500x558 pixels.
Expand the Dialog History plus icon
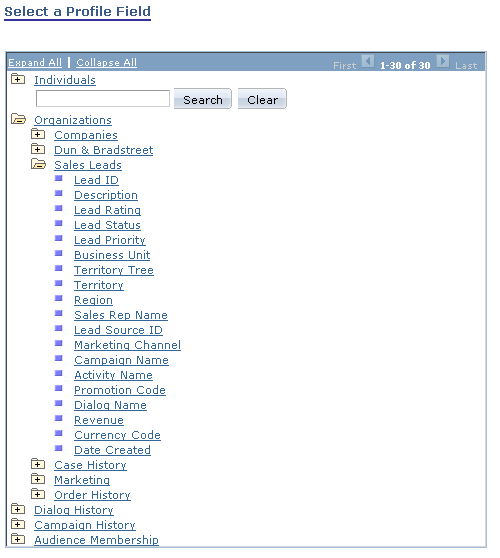18,509
